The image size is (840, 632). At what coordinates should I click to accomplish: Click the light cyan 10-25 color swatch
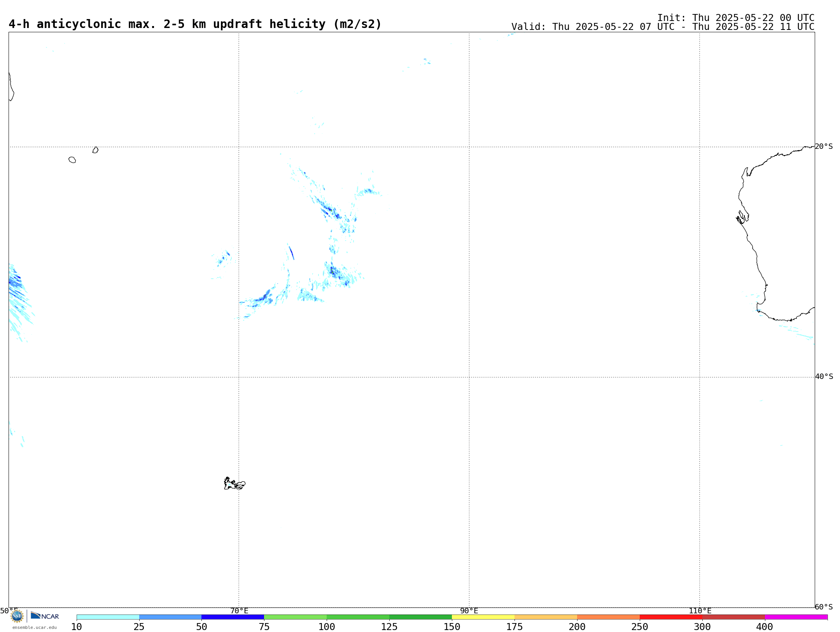click(108, 617)
